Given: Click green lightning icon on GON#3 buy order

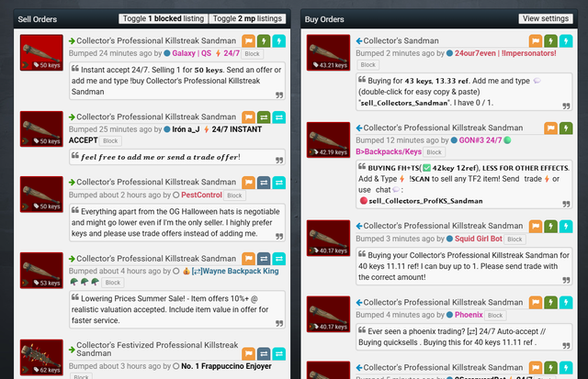Looking at the screenshot, I should coord(566,128).
